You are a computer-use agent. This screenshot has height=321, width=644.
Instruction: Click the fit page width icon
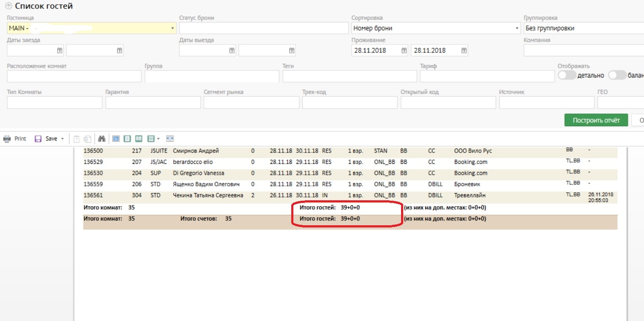tap(170, 139)
